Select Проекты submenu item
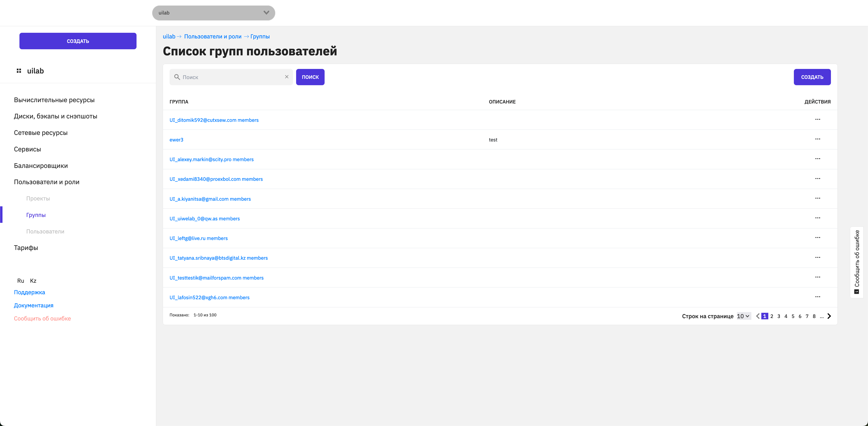Viewport: 868px width, 426px height. coord(38,198)
